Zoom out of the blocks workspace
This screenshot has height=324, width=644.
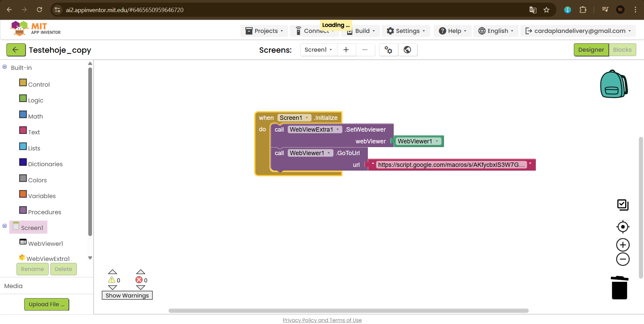623,259
